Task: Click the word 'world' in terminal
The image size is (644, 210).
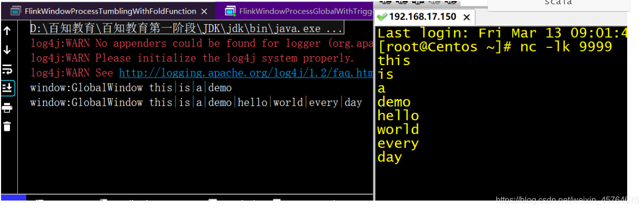Action: [398, 129]
